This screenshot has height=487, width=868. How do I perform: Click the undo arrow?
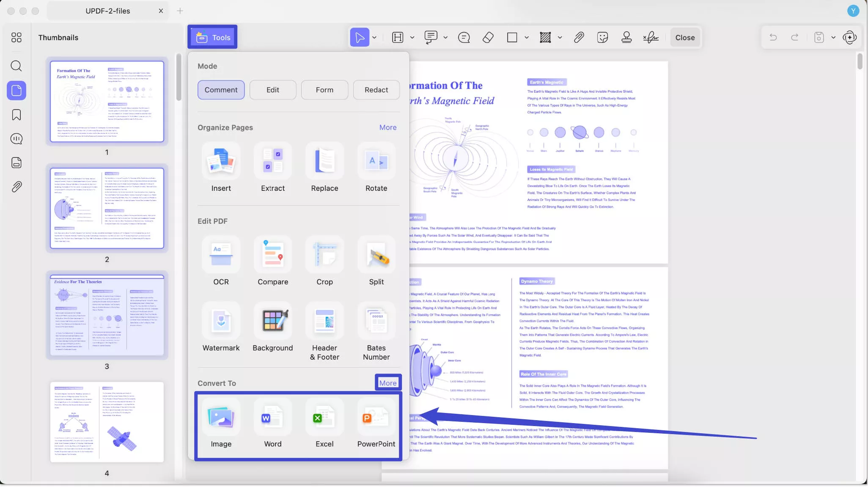(773, 37)
